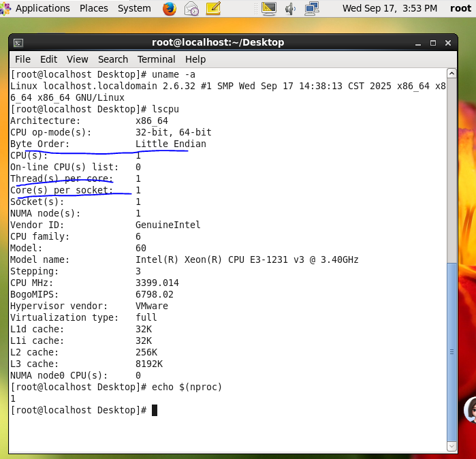The height and width of the screenshot is (459, 476).
Task: Click the 'L1d cache:' label
Action: pos(37,330)
